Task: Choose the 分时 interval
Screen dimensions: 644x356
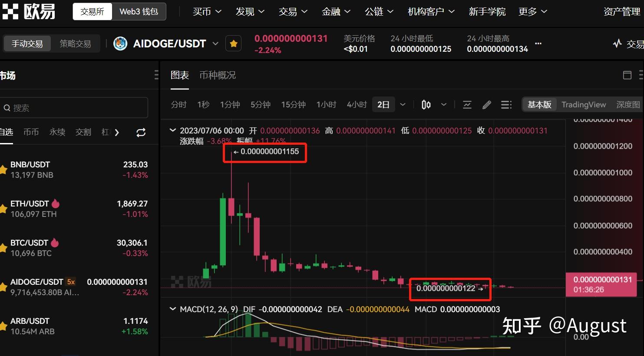Action: click(178, 105)
